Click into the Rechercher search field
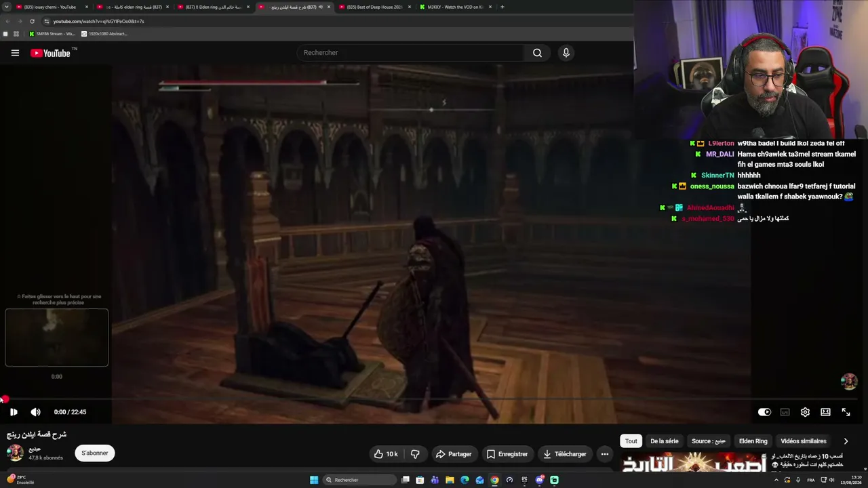The image size is (868, 488). (x=410, y=53)
